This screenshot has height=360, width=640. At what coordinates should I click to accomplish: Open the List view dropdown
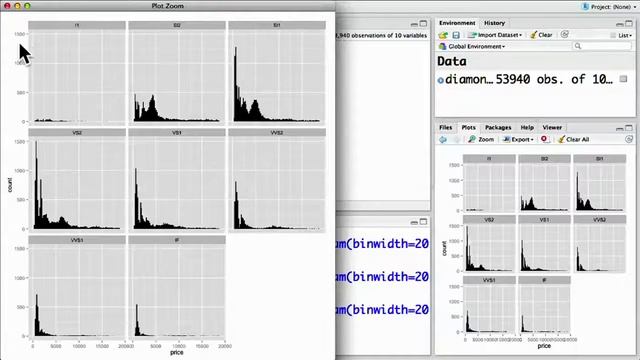pos(621,36)
